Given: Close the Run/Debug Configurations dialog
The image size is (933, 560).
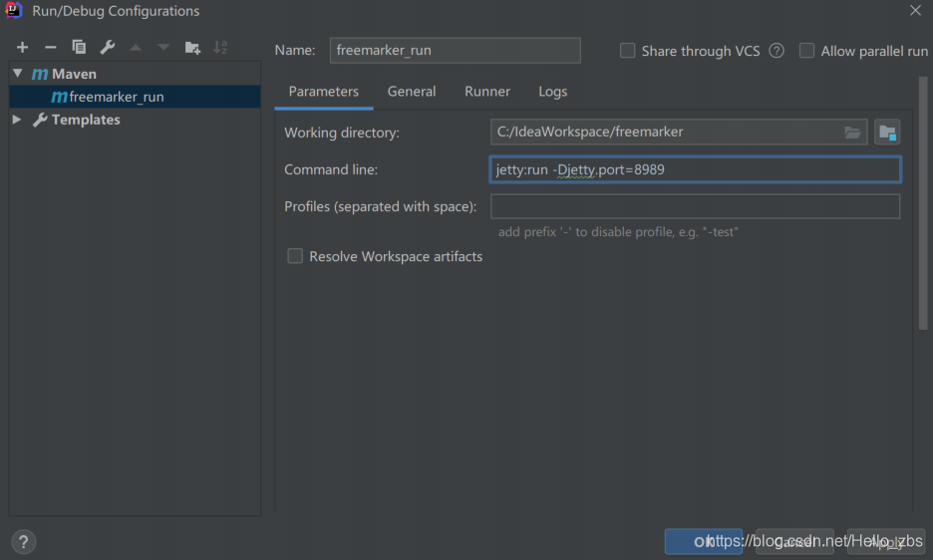Looking at the screenshot, I should 915,11.
